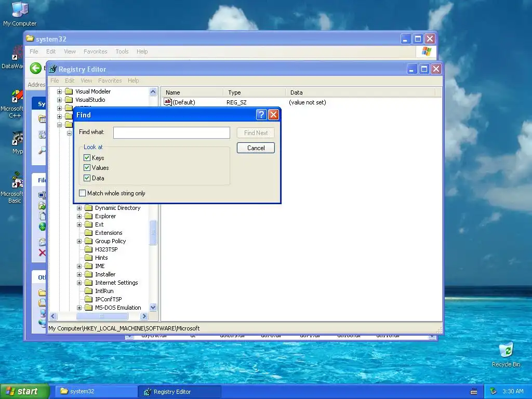The image size is (532, 399).
Task: Select the Visual Modeler folder icon
Action: pyautogui.click(x=69, y=91)
